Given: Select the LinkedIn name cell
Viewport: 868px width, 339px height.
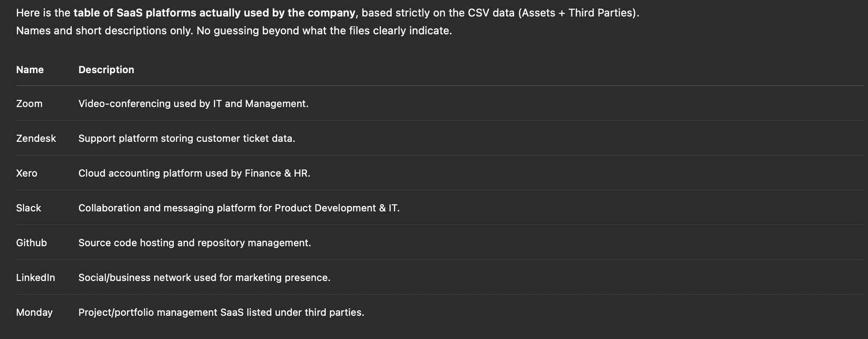Looking at the screenshot, I should pyautogui.click(x=36, y=277).
